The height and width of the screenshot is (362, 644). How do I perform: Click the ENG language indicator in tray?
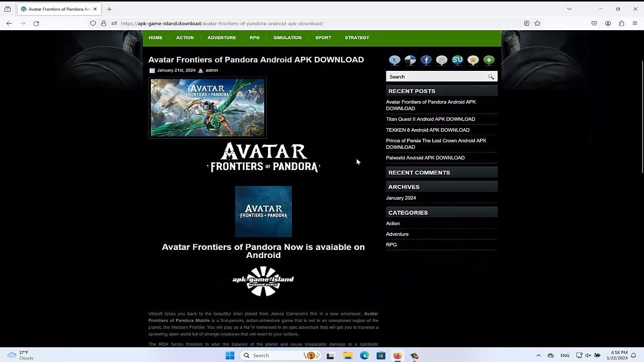565,355
